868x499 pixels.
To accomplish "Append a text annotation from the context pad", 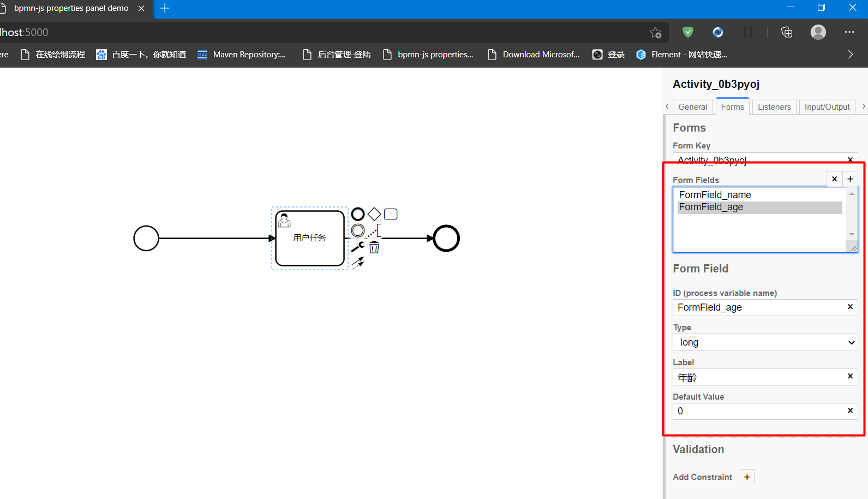I will [x=374, y=230].
